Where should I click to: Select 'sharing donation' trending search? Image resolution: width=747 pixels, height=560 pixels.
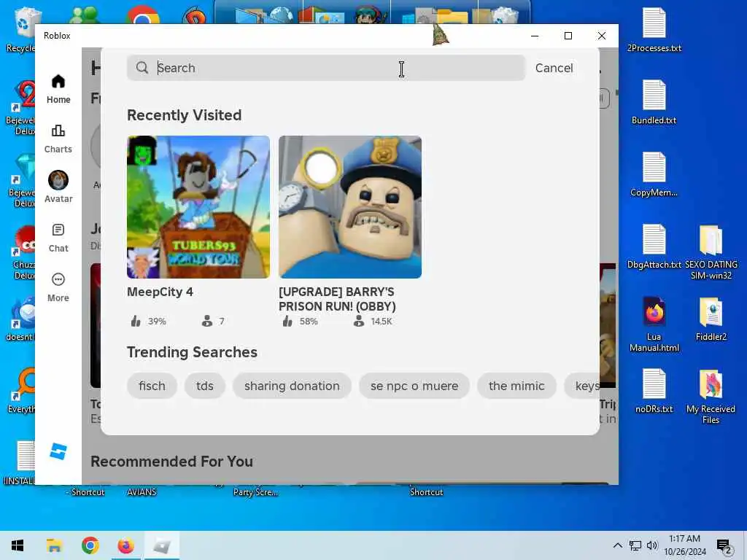[292, 386]
